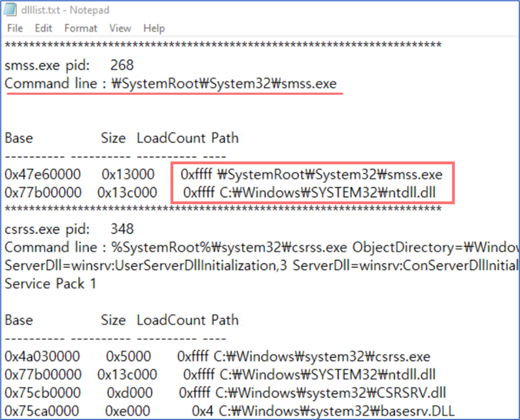
Task: Click the second 'Size' column header under csrss.exe
Action: click(x=113, y=320)
